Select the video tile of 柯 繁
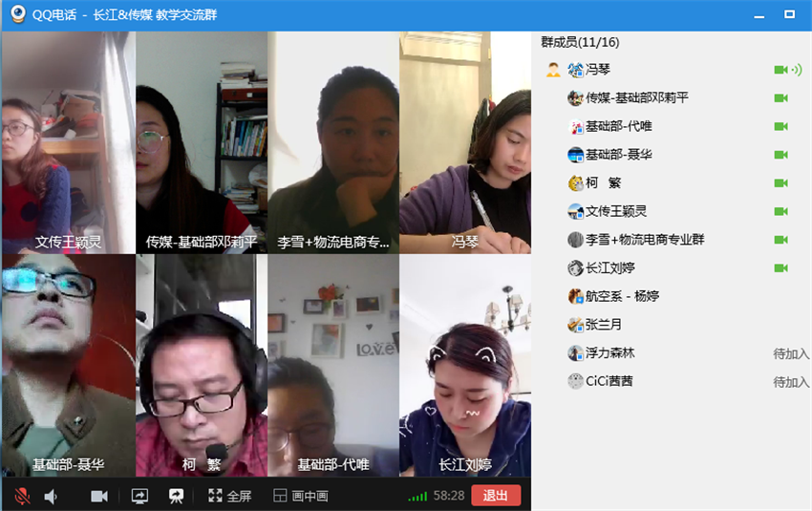812x511 pixels. pos(202,365)
